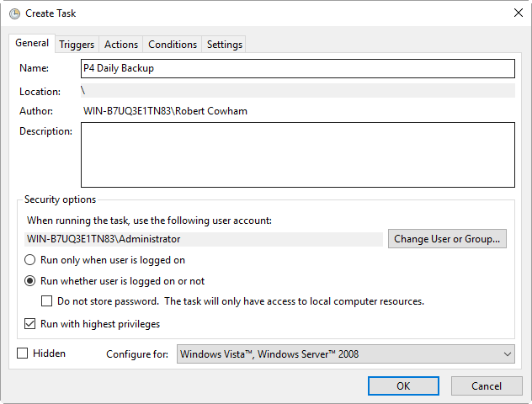Choose Run whether user is logged on or not
The width and height of the screenshot is (532, 404).
pyautogui.click(x=30, y=281)
